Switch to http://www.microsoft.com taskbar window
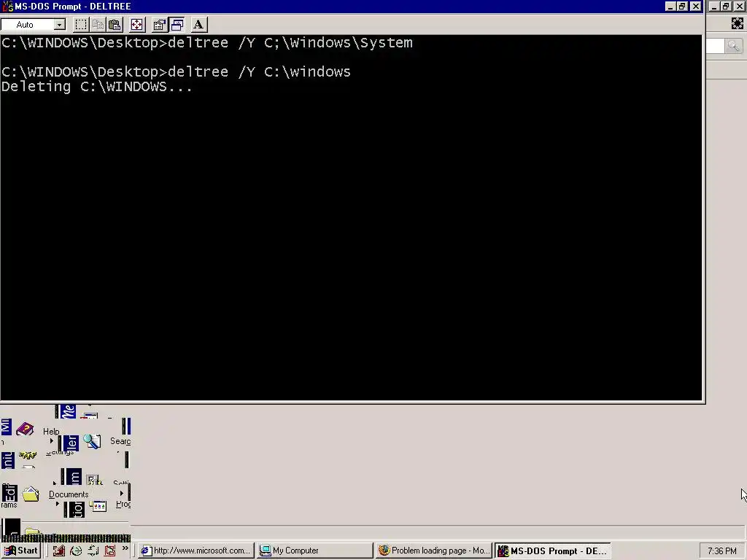Viewport: 747px width, 560px height. coord(196,551)
